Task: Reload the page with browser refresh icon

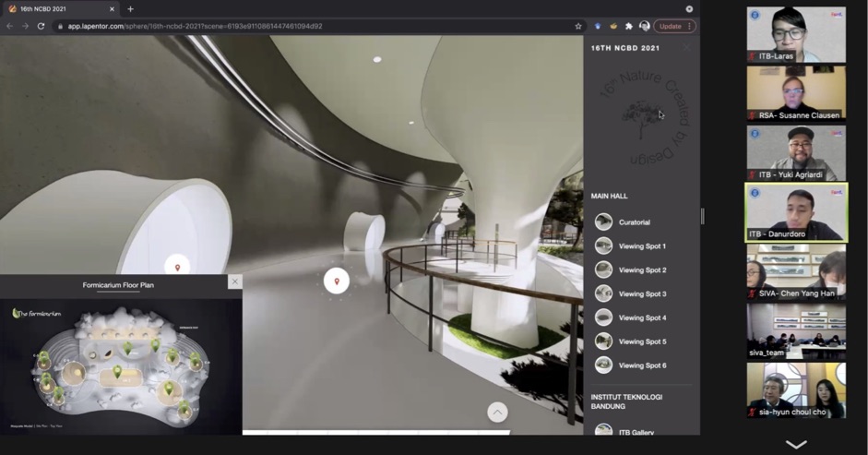Action: (x=41, y=26)
